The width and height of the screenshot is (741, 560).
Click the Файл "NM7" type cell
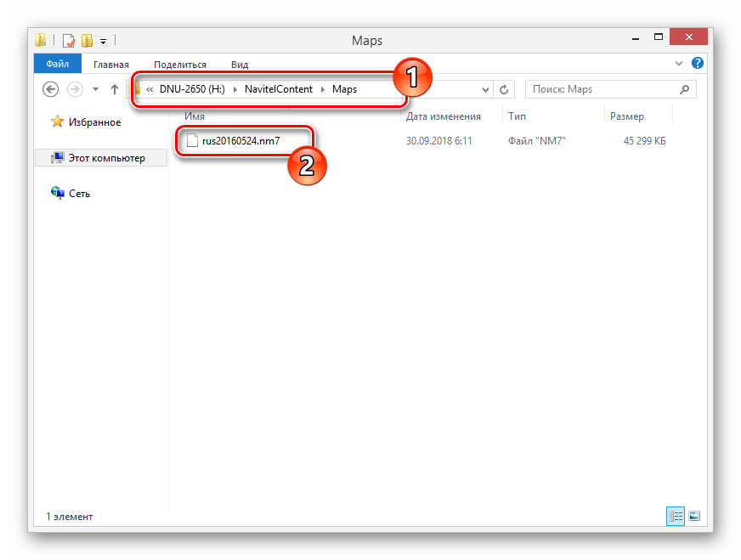537,141
